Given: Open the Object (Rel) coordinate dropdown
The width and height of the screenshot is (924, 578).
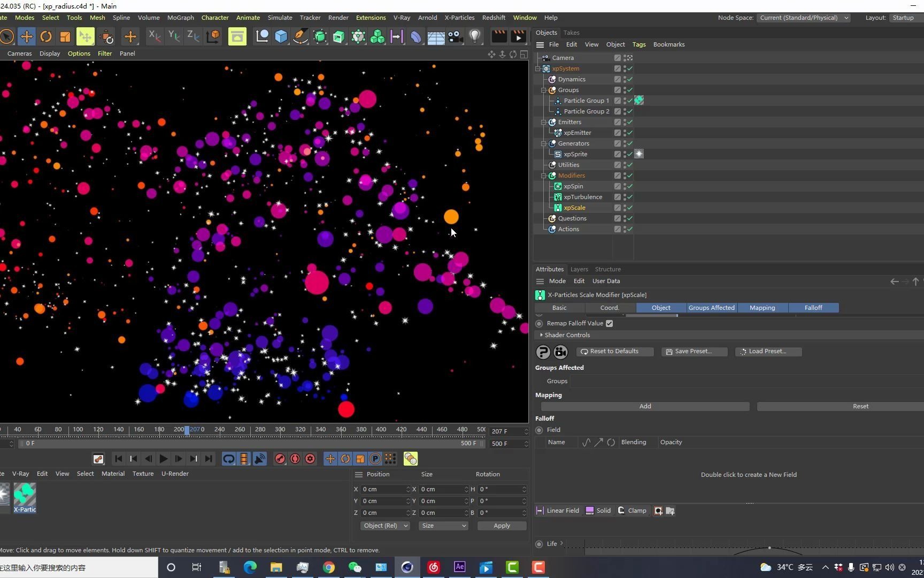Looking at the screenshot, I should click(x=385, y=526).
